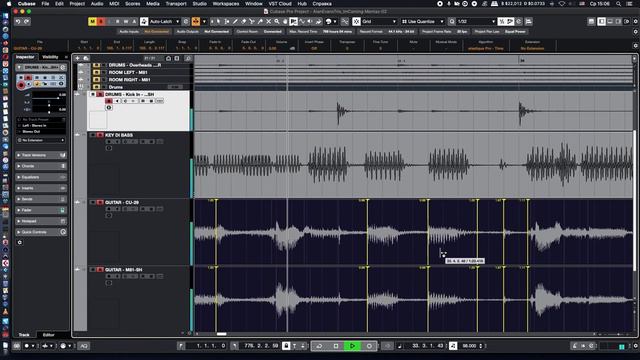Image resolution: width=640 pixels, height=360 pixels.
Task: Open the Inspector settings gear
Action: coord(20,242)
